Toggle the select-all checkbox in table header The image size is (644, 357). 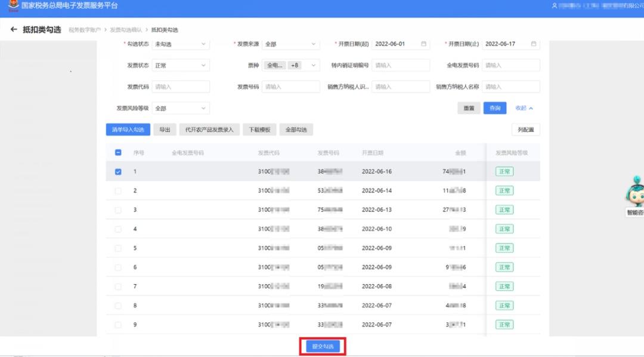click(x=118, y=153)
